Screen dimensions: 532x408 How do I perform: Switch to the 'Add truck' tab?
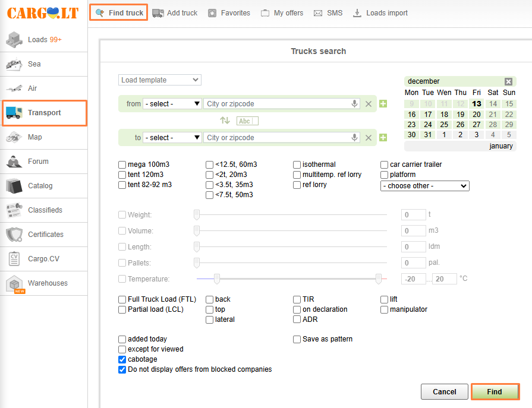point(175,13)
